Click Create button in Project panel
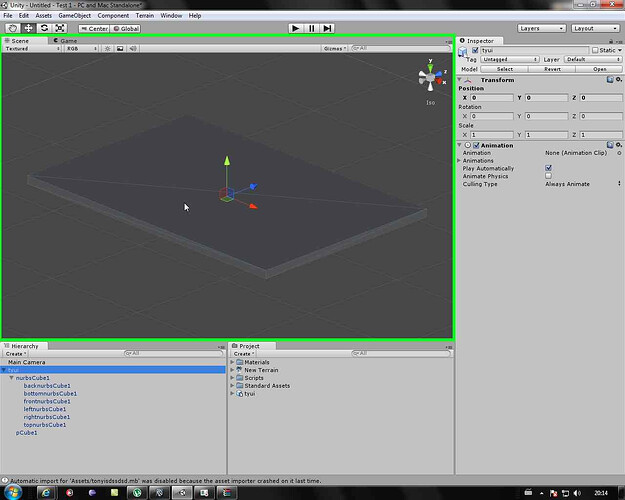Screen dimensions: 625x500 (x=244, y=354)
